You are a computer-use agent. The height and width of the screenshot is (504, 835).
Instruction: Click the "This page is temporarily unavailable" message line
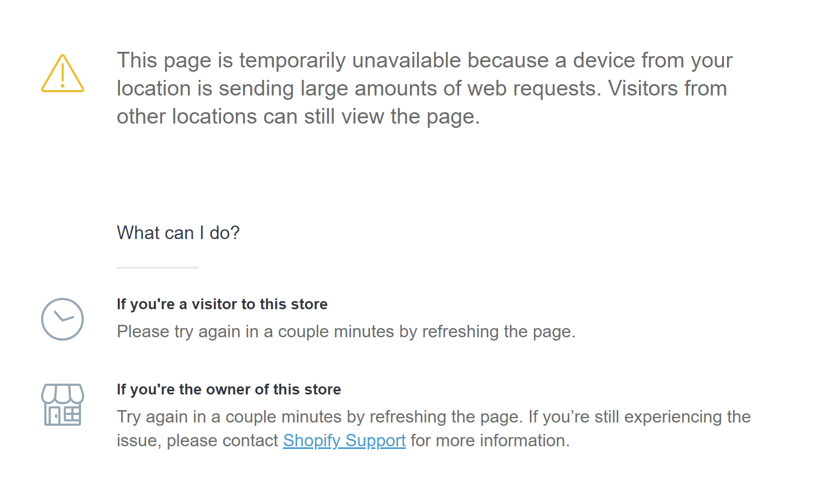[425, 60]
